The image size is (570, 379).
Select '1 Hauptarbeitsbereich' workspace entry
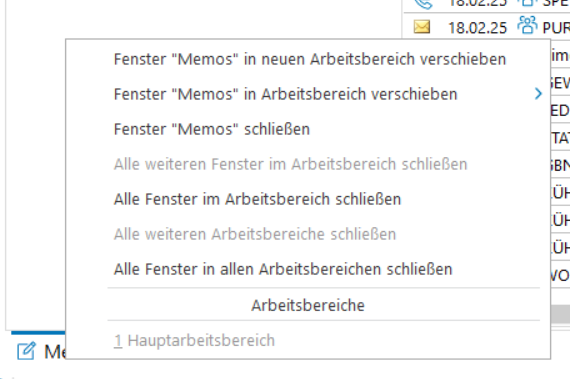[x=194, y=340]
